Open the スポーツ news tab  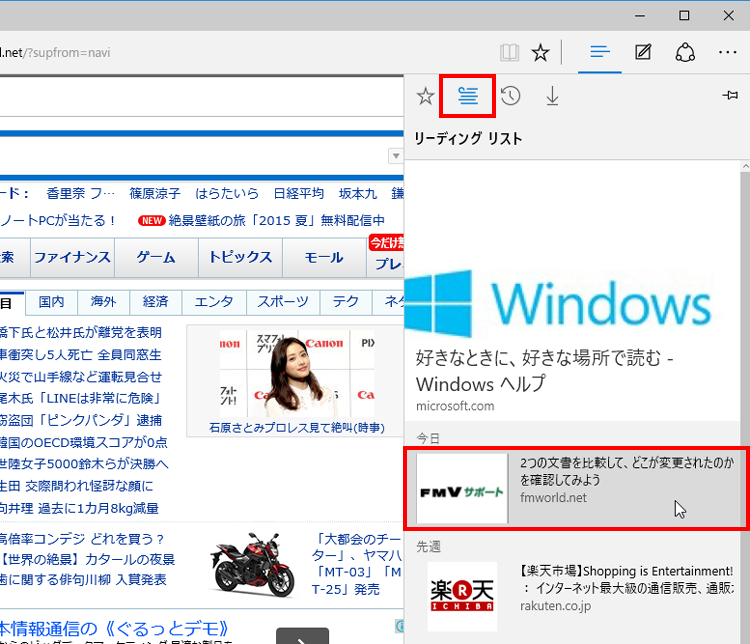point(283,301)
